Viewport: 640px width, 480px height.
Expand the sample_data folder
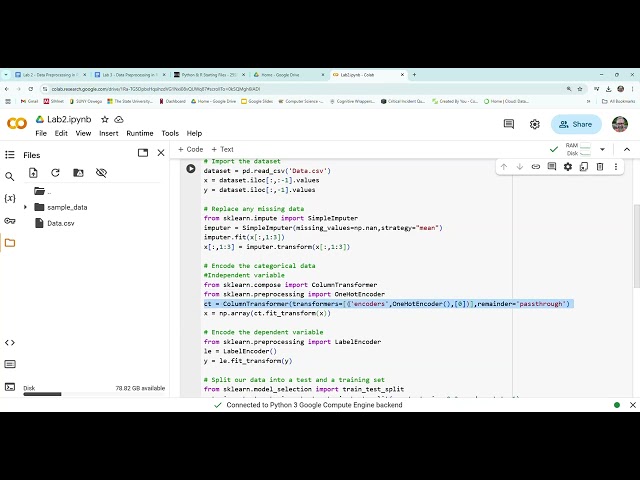25,207
